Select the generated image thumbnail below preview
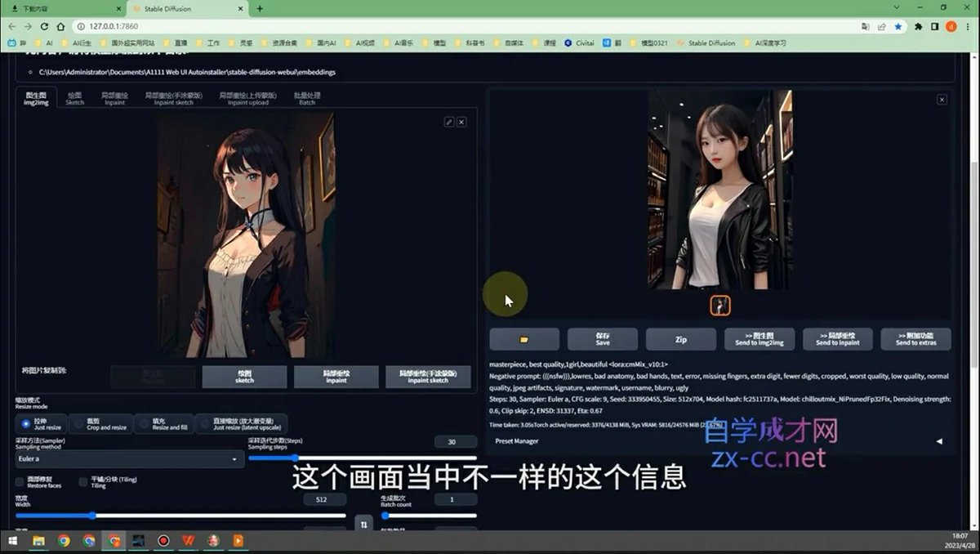980x554 pixels. 719,306
